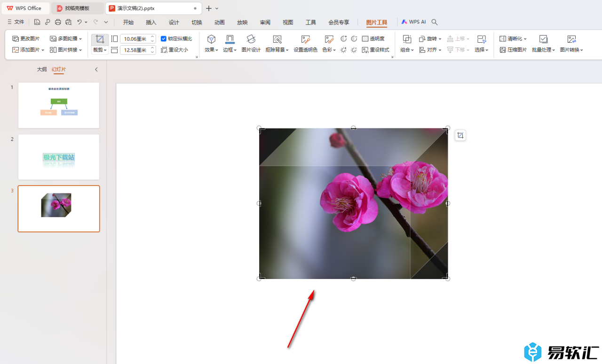Screen dimensions: 602x364
Task: Click the search magnifier in menu bar
Action: click(435, 22)
